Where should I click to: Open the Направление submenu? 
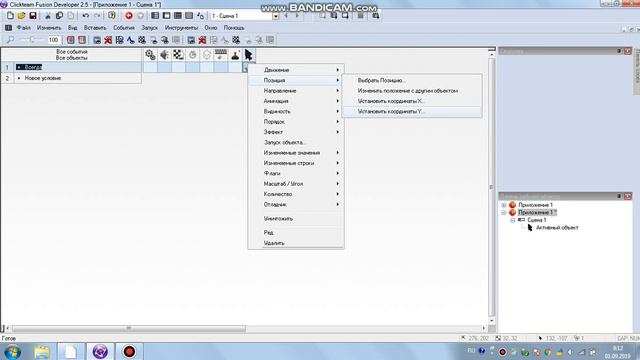[x=296, y=91]
